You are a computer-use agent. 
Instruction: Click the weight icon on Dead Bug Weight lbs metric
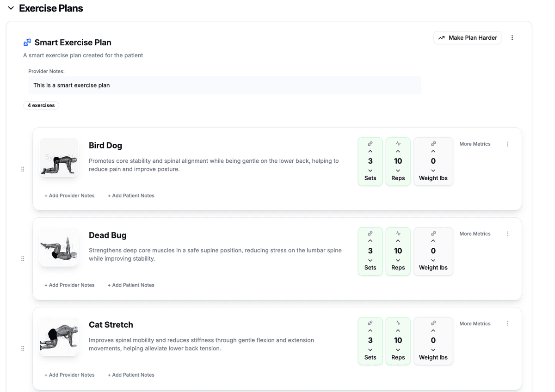(433, 233)
